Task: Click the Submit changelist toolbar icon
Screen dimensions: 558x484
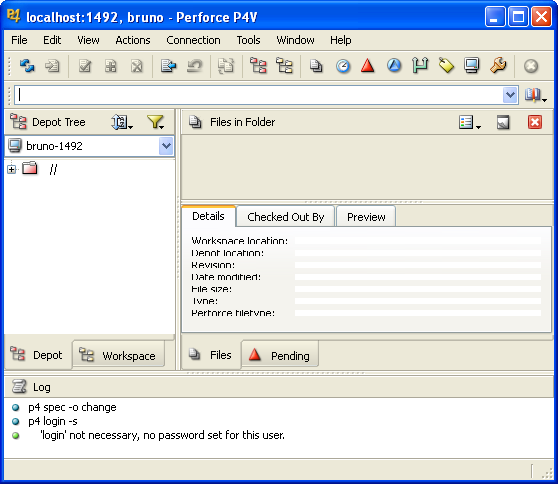Action: (168, 66)
